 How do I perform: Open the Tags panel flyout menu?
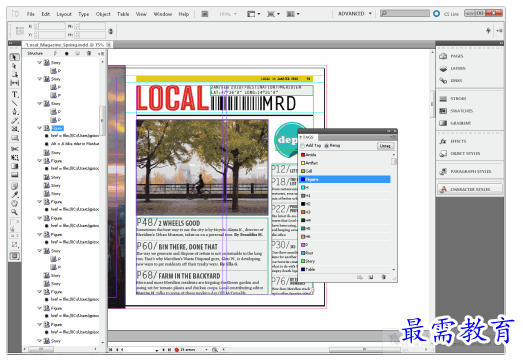393,137
